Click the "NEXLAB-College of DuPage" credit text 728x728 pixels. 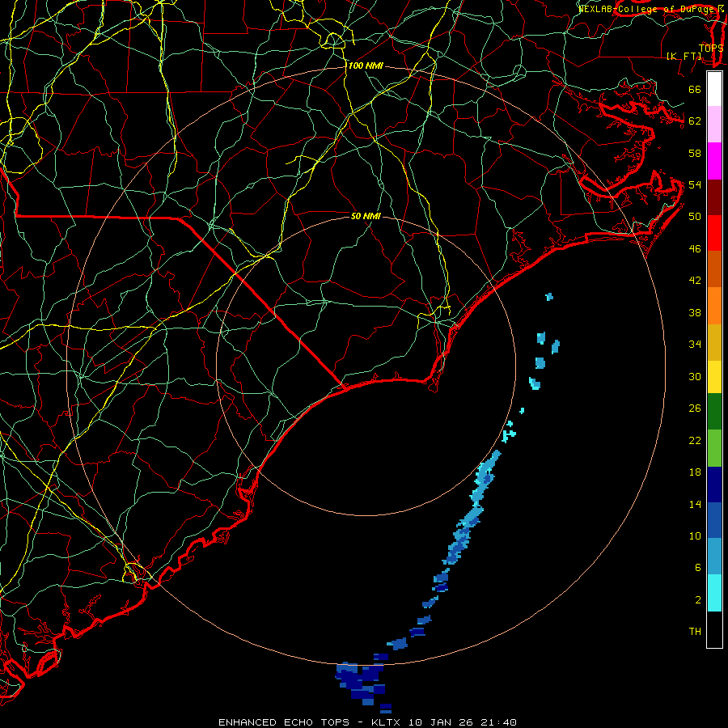click(645, 9)
